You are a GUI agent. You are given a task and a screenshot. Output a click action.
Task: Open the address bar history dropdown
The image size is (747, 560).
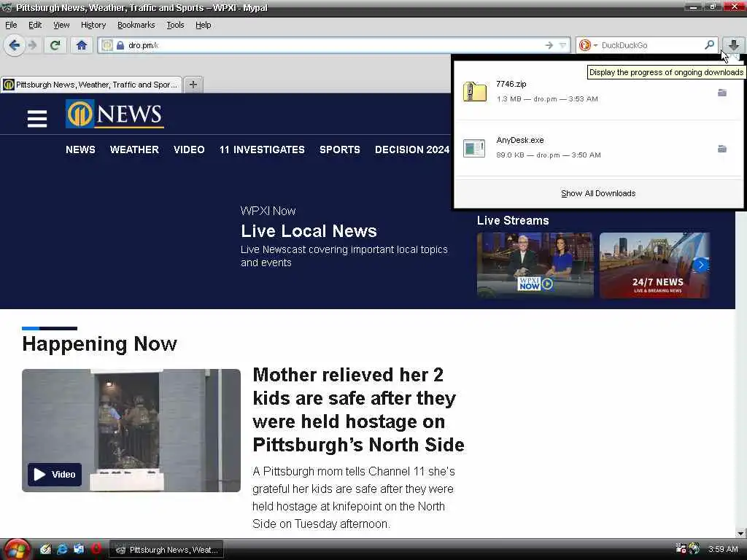[x=562, y=45]
